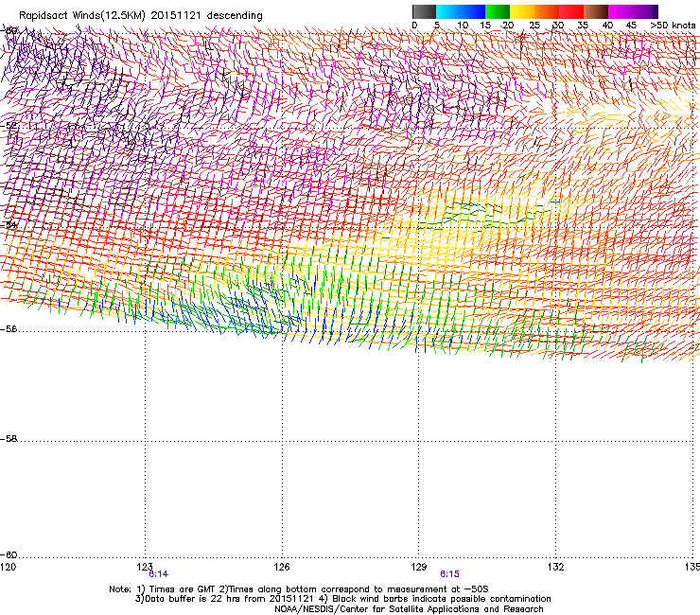Image resolution: width=700 pixels, height=615 pixels.
Task: Click the '123' longitude axis label
Action: (145, 567)
